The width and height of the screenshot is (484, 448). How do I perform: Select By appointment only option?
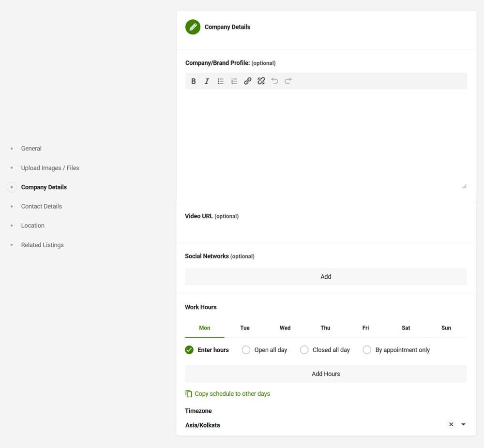coord(367,350)
